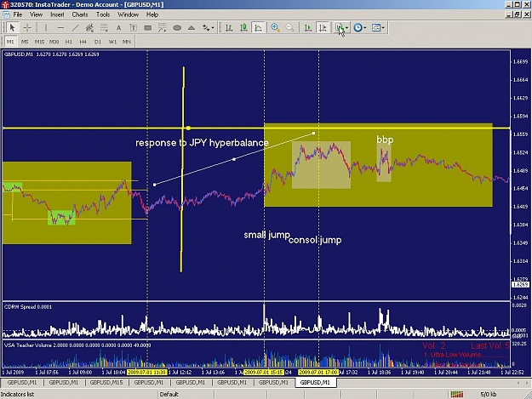
Task: Select the Trendline drawing tool
Action: point(75,28)
